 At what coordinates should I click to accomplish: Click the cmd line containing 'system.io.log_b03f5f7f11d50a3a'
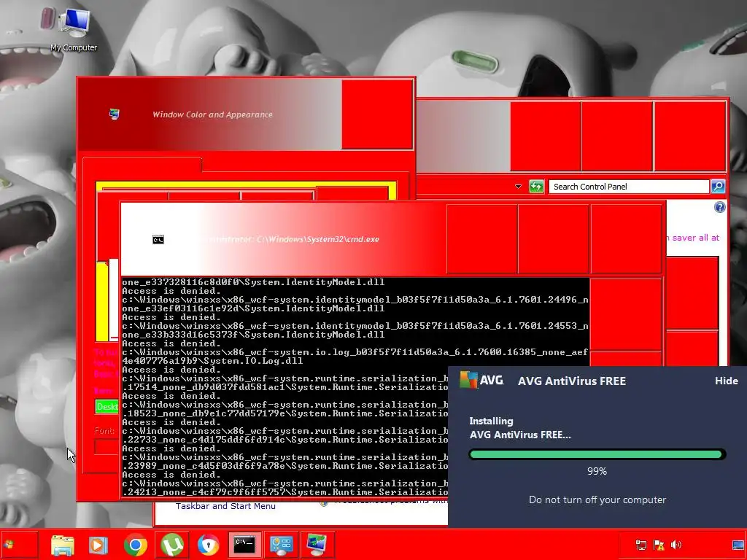355,352
